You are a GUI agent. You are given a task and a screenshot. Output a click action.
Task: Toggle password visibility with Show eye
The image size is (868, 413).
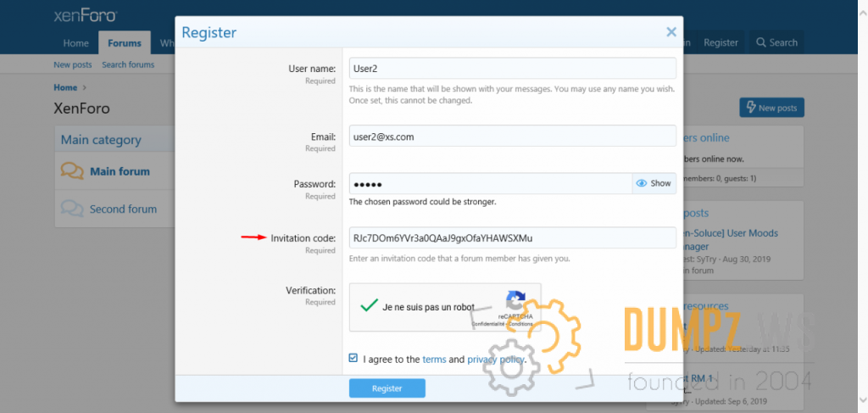[x=654, y=183]
